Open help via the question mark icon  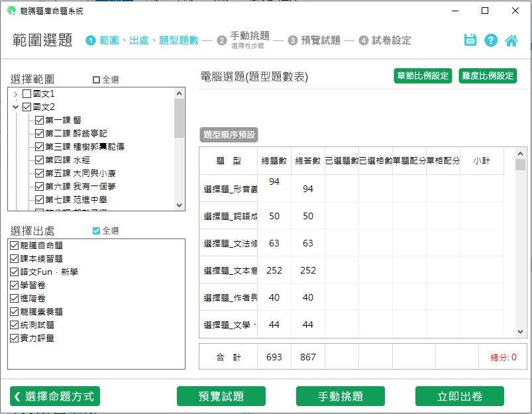pos(491,40)
